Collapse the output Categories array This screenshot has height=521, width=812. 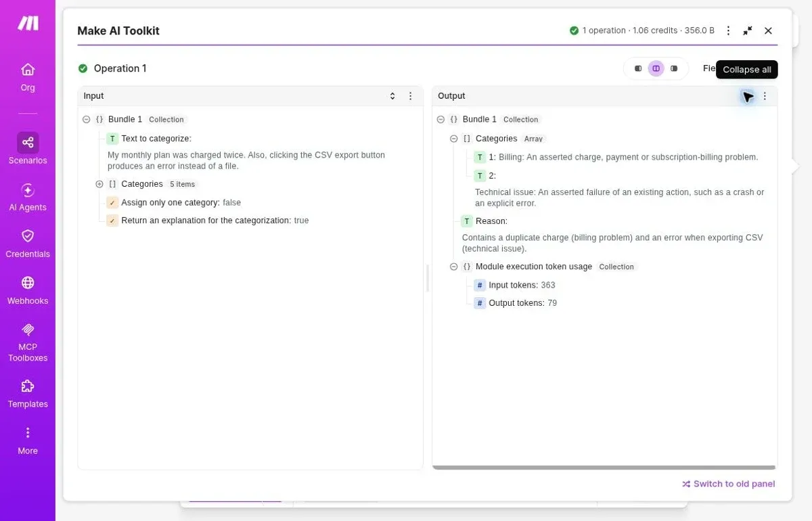[x=454, y=139]
